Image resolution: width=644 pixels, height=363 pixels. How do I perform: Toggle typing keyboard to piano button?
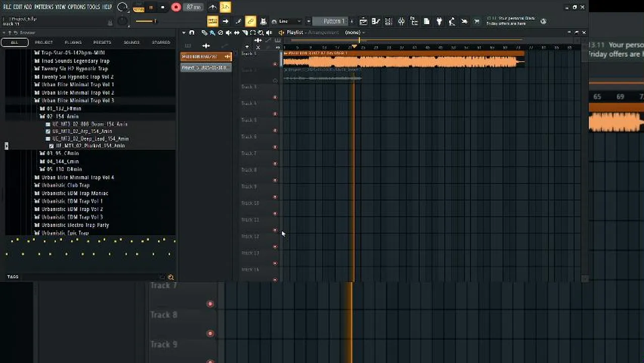[x=213, y=21]
